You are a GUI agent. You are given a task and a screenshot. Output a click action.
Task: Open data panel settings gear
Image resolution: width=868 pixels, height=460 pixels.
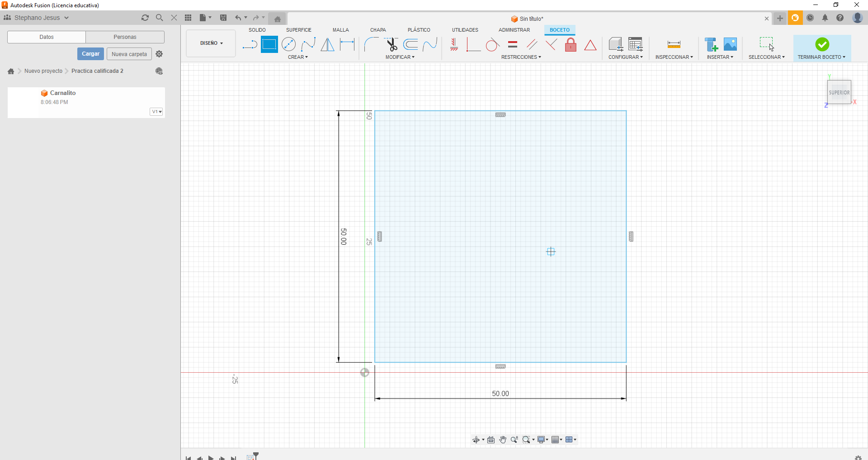click(159, 54)
